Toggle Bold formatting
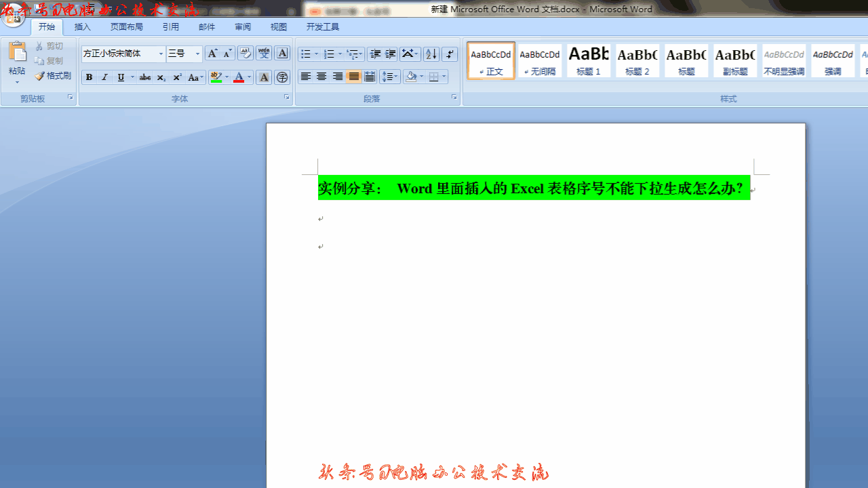868x488 pixels. point(89,77)
